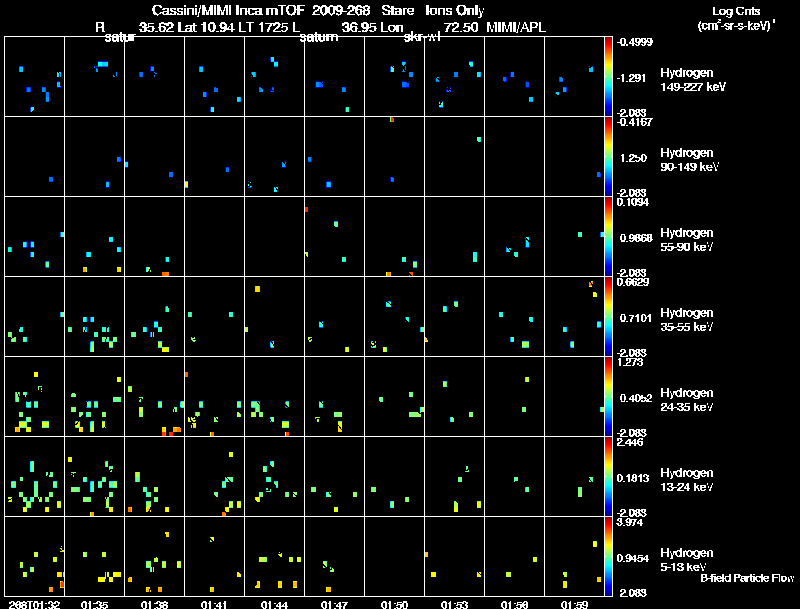Click the '268T01:32' time axis label
This screenshot has height=609, width=800.
coord(34,605)
